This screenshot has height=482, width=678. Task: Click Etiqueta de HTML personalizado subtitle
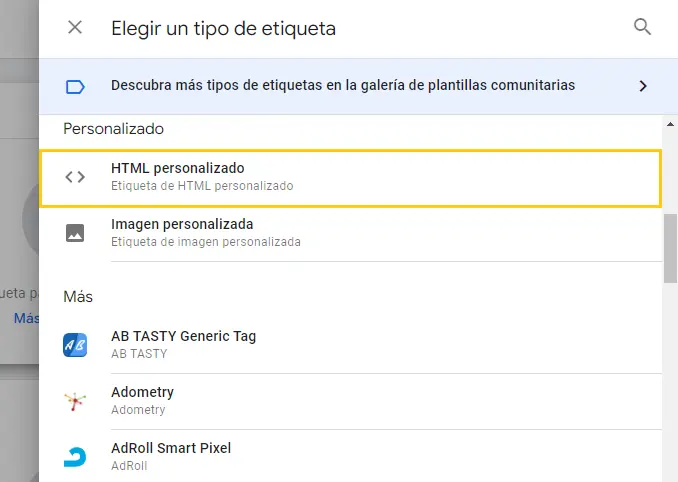(x=202, y=186)
